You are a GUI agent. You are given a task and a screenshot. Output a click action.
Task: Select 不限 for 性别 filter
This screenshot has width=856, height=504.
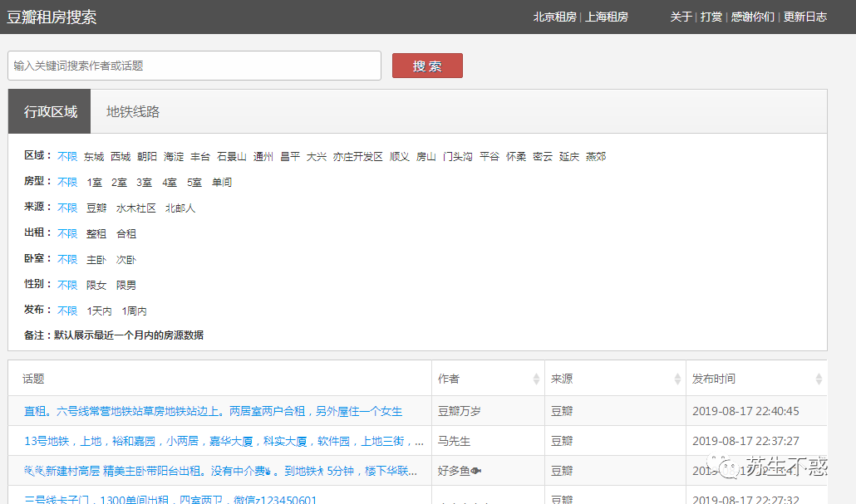coord(67,285)
